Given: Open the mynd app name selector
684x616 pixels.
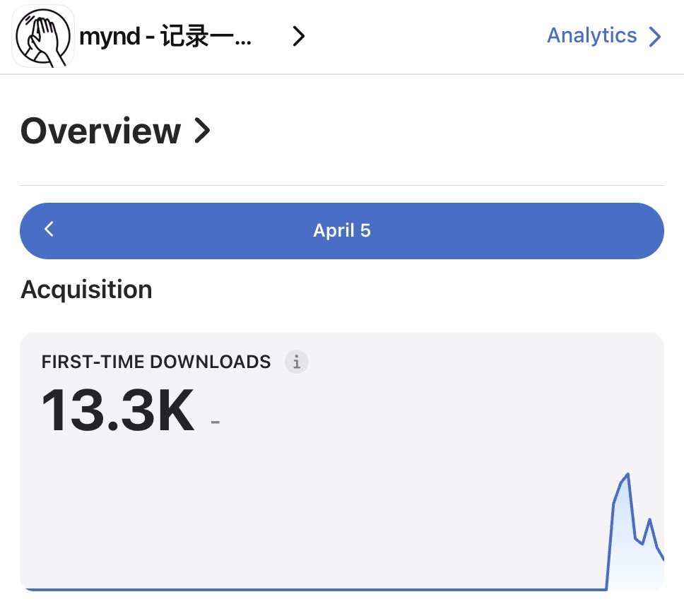Looking at the screenshot, I should pos(165,36).
